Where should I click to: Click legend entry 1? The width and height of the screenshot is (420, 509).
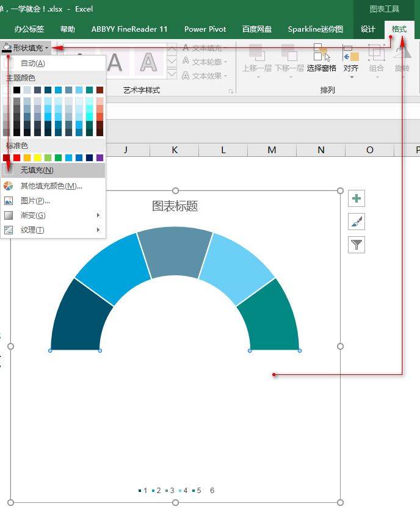tap(143, 491)
